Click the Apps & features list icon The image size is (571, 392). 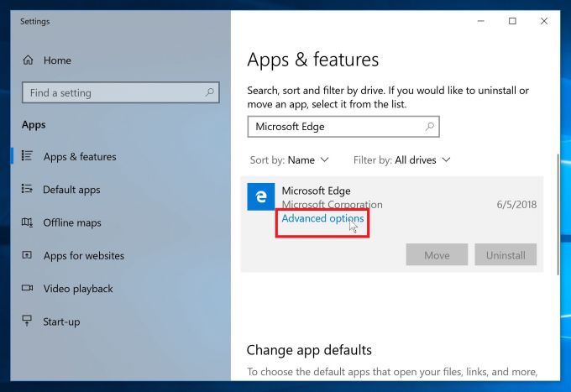[x=28, y=156]
